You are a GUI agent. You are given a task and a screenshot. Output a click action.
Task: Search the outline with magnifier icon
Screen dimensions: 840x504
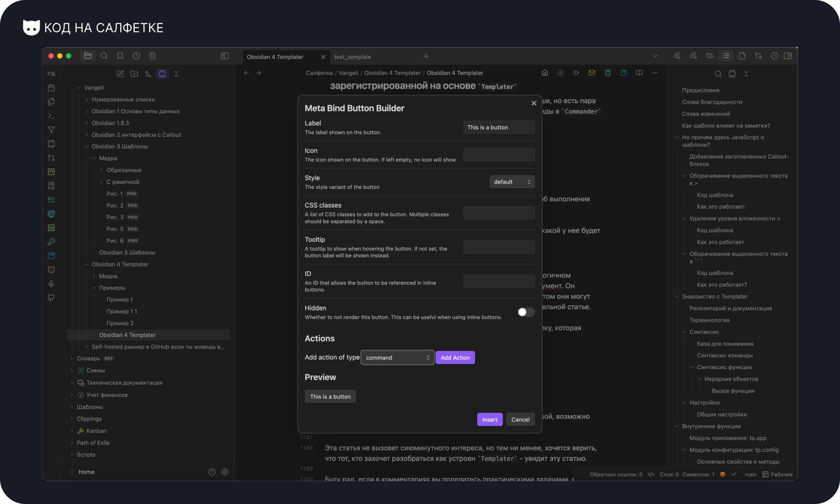[x=718, y=74]
